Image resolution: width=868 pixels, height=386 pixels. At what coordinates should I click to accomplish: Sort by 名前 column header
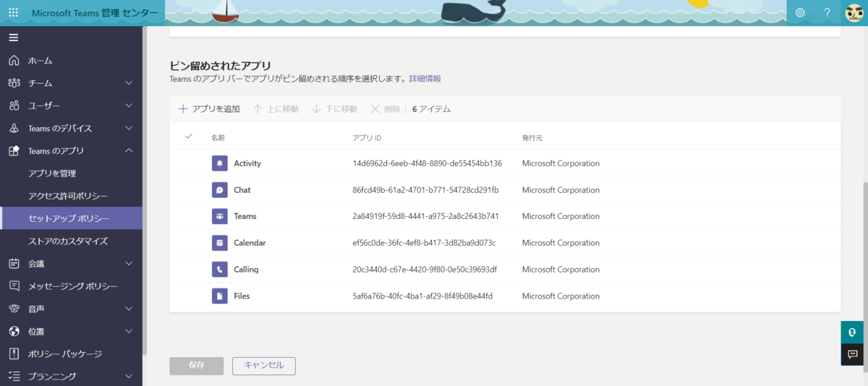[218, 137]
